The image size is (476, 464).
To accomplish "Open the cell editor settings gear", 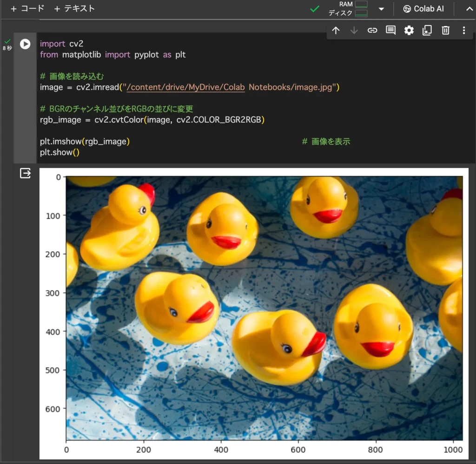I will (x=409, y=30).
